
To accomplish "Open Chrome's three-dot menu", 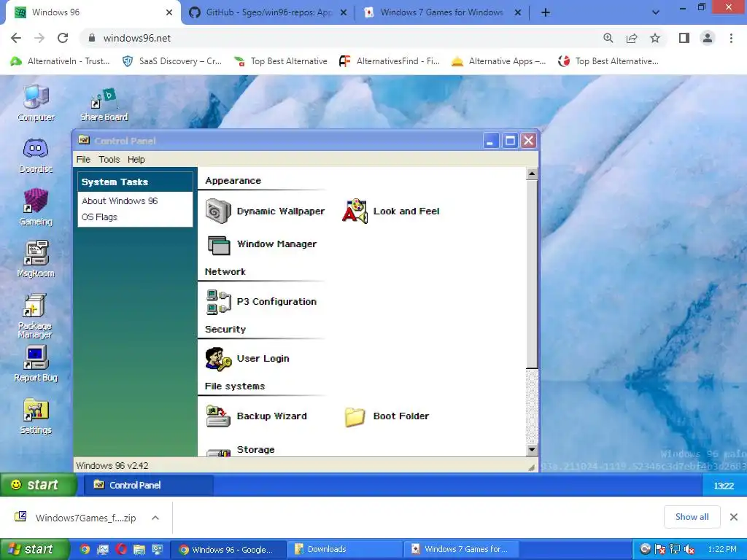I will (731, 38).
